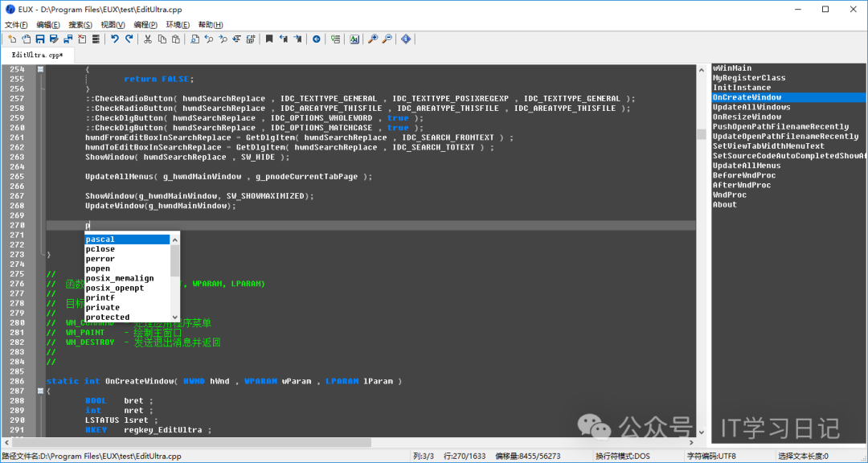The width and height of the screenshot is (868, 463).
Task: Click the Redo arrow icon
Action: point(129,39)
